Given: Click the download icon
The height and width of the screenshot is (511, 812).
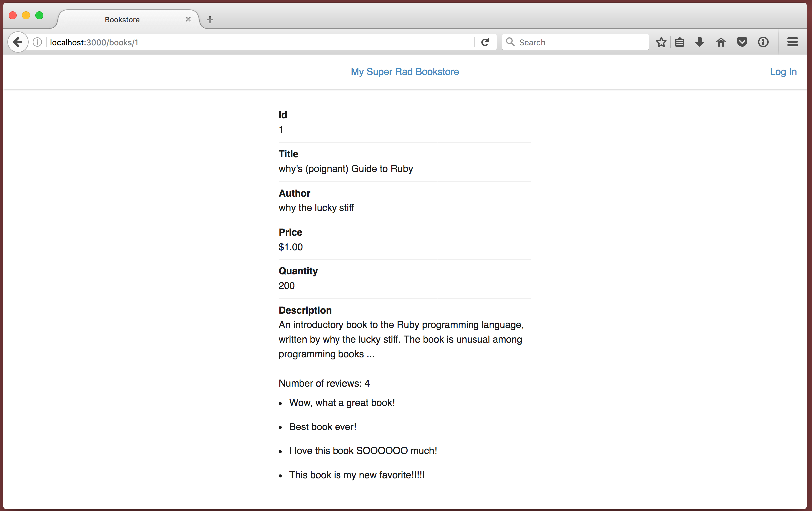Looking at the screenshot, I should coord(701,42).
